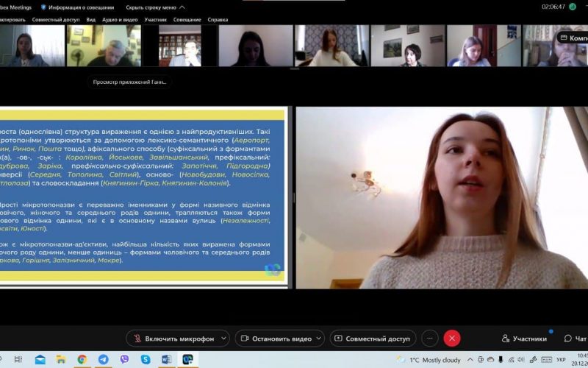Screen dimensions: 588x368
Task: Expand the video options arrow
Action: pyautogui.click(x=320, y=339)
